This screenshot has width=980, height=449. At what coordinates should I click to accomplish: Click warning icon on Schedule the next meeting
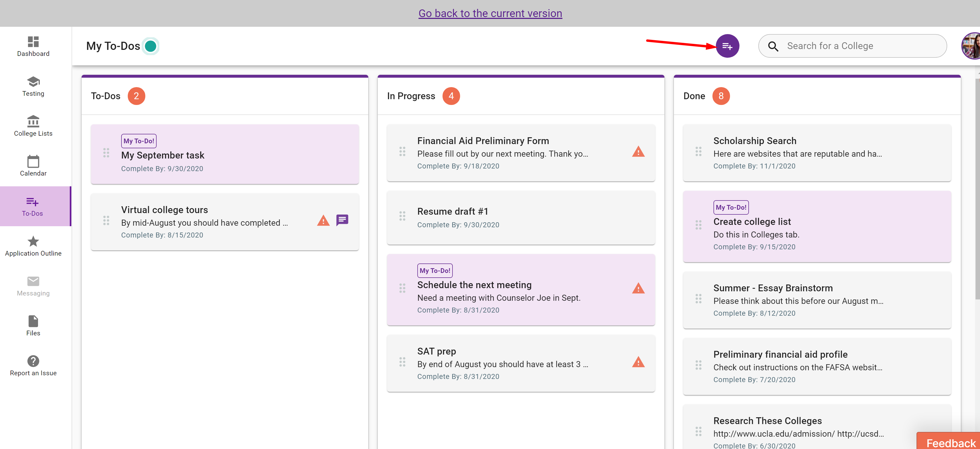[x=638, y=288]
